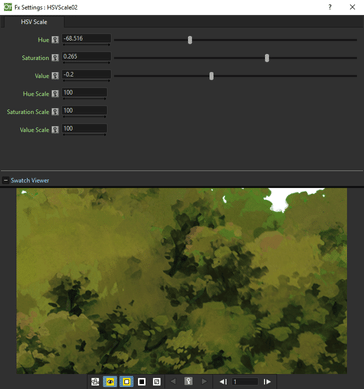Step to next frame button
The width and height of the screenshot is (364, 389).
(x=267, y=382)
